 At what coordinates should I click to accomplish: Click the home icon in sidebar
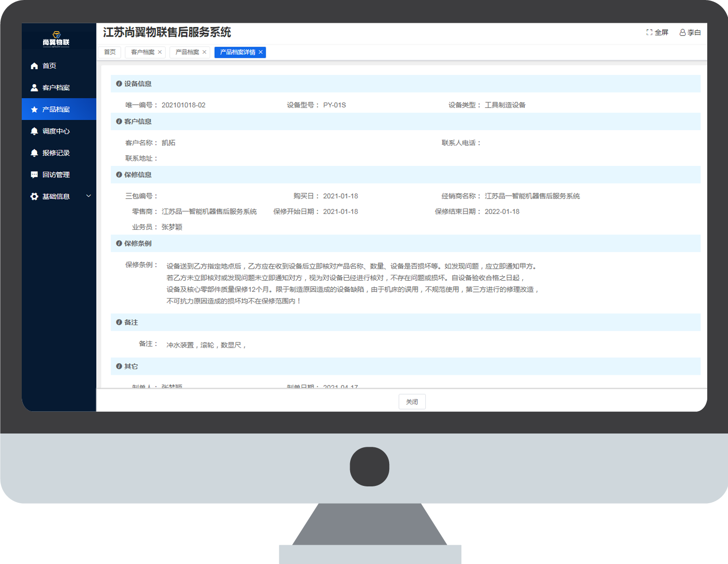tap(34, 66)
